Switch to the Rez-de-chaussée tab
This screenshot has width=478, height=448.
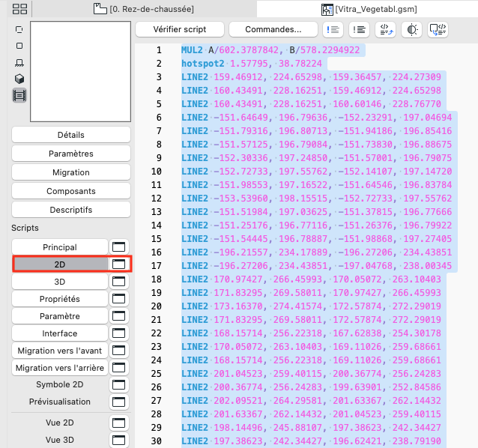[x=144, y=9]
